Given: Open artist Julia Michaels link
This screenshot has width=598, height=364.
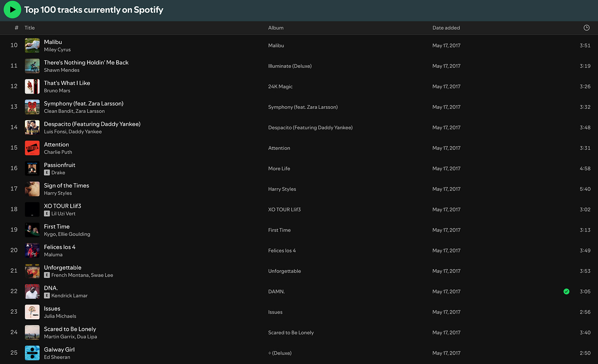Looking at the screenshot, I should coord(60,316).
